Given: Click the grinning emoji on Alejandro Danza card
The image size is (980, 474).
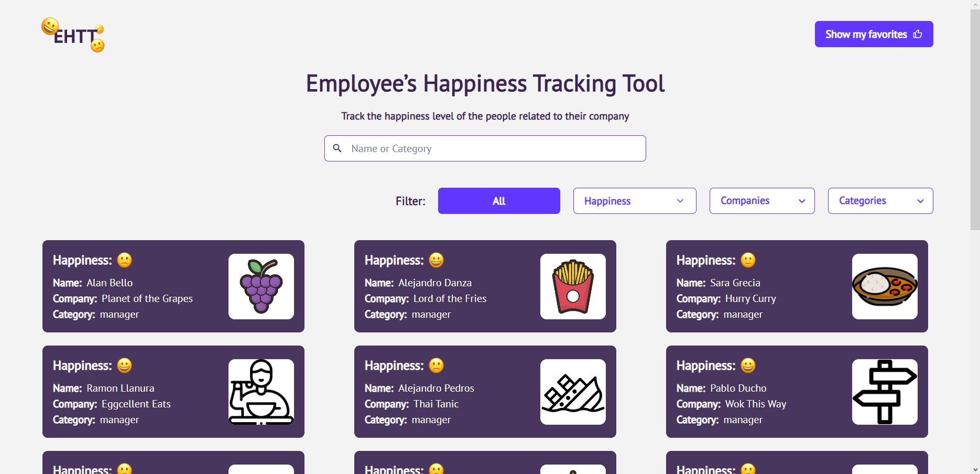Looking at the screenshot, I should pos(437,260).
